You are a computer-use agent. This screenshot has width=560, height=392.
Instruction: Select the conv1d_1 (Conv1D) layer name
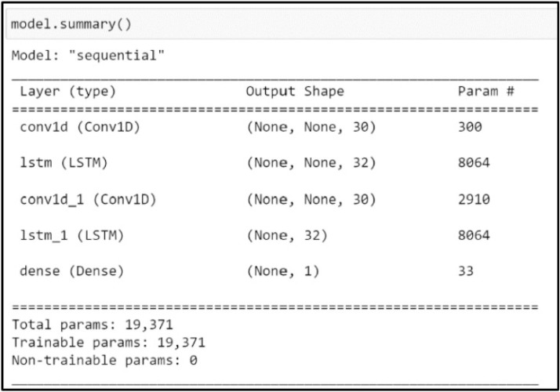(x=88, y=200)
